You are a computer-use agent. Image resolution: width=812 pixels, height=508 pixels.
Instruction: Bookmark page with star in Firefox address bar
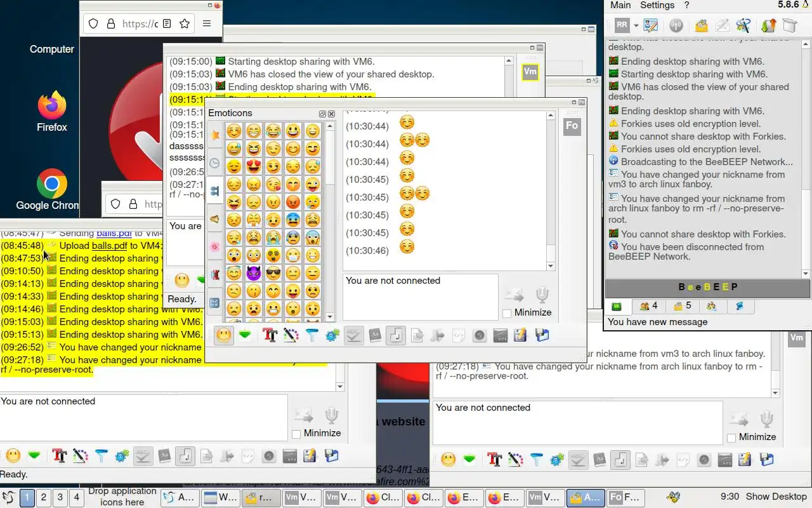pos(185,23)
